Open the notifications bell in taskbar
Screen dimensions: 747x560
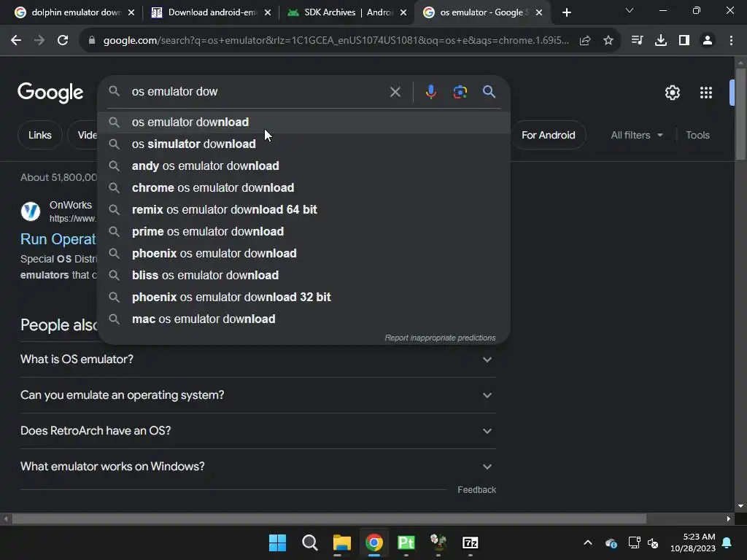pos(727,542)
